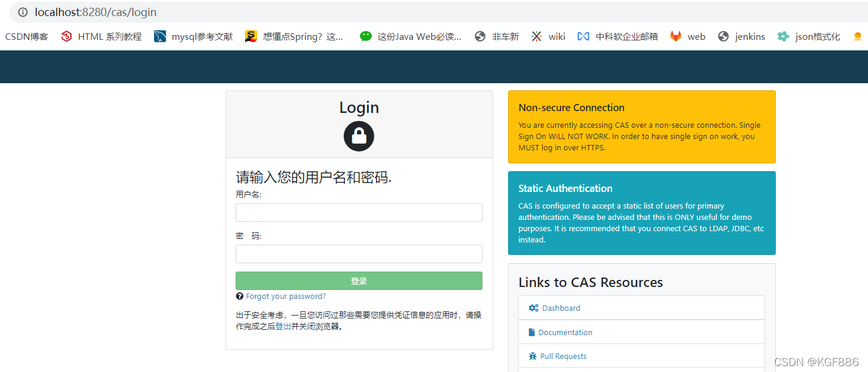Open the wiki bookmark

(x=557, y=36)
